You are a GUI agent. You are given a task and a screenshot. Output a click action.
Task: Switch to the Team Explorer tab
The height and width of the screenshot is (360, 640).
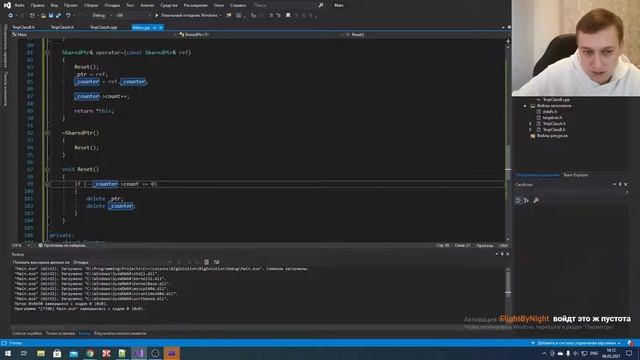pyautogui.click(x=576, y=175)
